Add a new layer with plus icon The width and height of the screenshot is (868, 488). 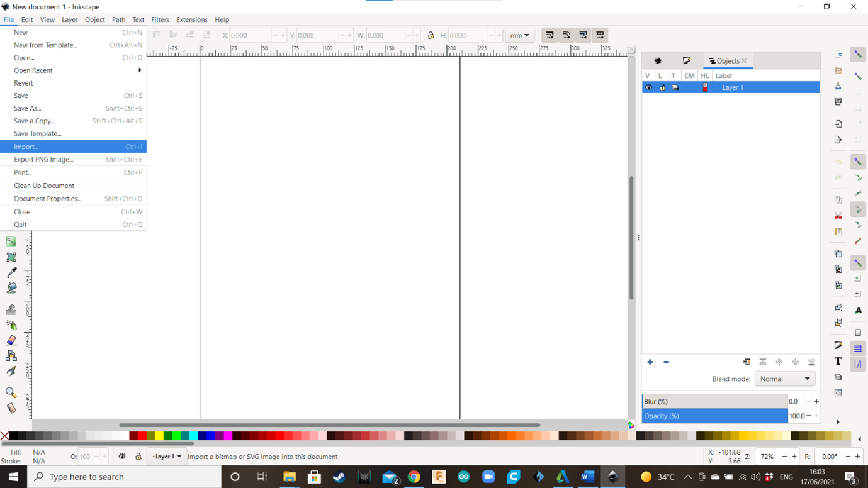pos(650,362)
